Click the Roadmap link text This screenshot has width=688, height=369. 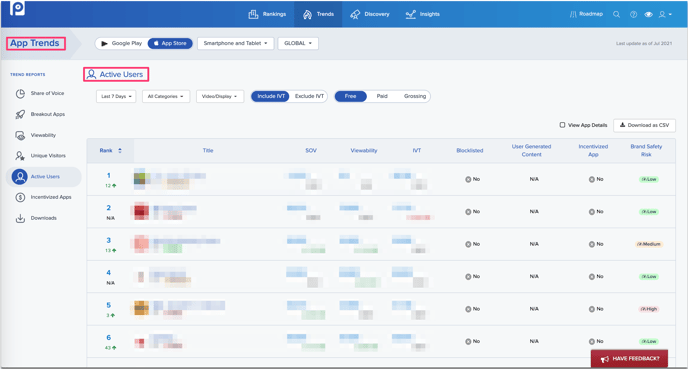click(591, 14)
